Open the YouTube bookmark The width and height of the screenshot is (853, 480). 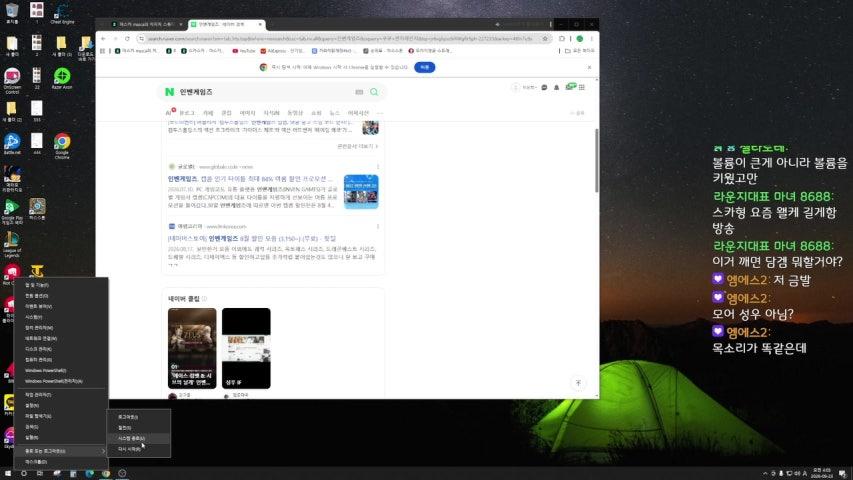244,51
